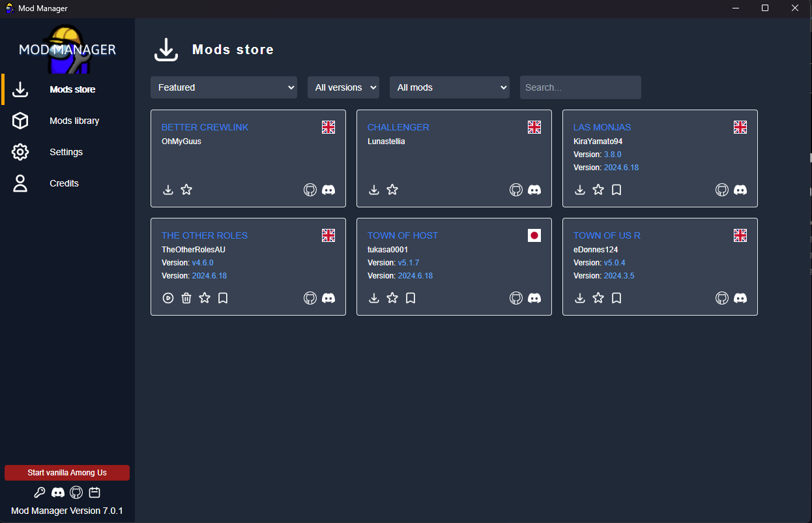Play The Other Roles mod
Viewport: 812px width, 523px height.
(168, 298)
